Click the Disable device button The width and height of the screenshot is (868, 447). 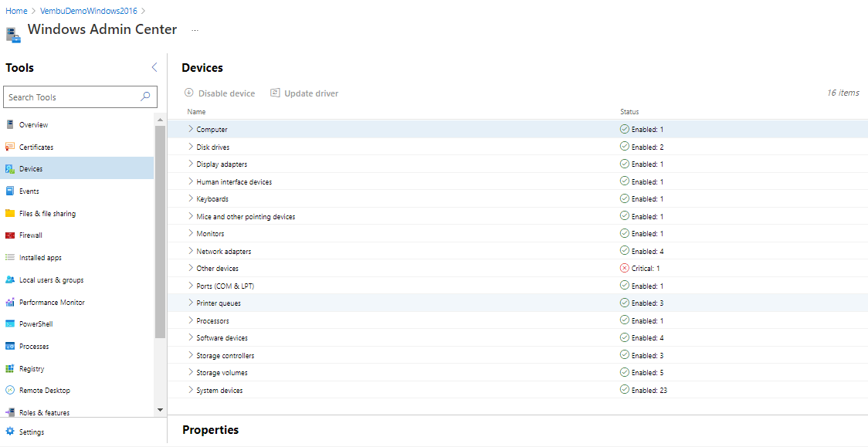(x=220, y=93)
